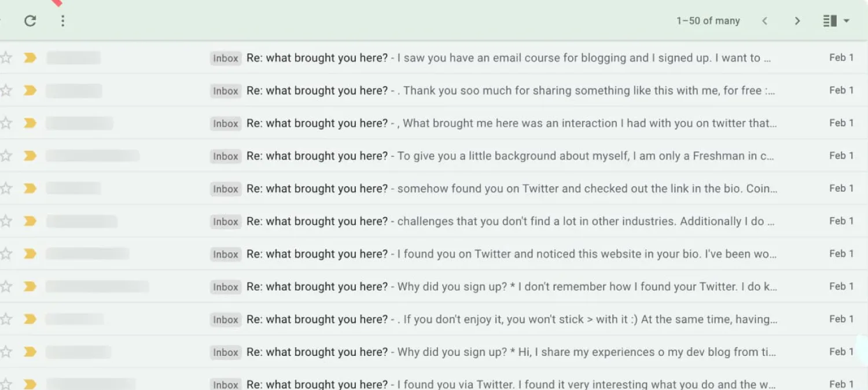This screenshot has height=390, width=868.
Task: Click the split pane mode icon
Action: [830, 21]
